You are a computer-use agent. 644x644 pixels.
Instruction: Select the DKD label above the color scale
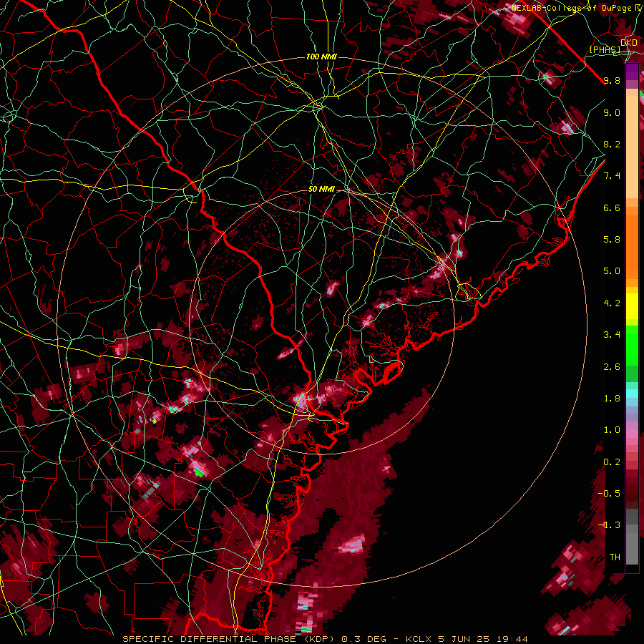point(629,43)
